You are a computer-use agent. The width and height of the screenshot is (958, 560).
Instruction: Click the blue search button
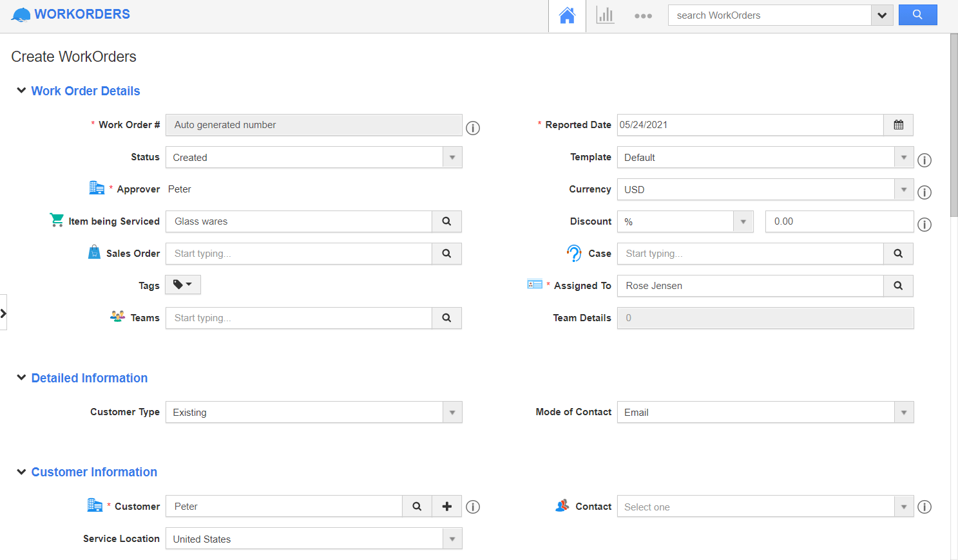tap(917, 14)
